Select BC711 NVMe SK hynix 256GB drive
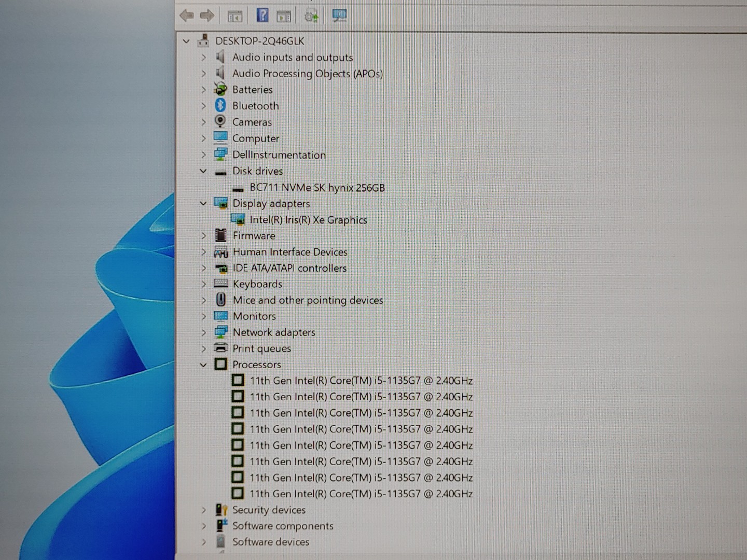Viewport: 747px width, 560px height. pos(317,188)
